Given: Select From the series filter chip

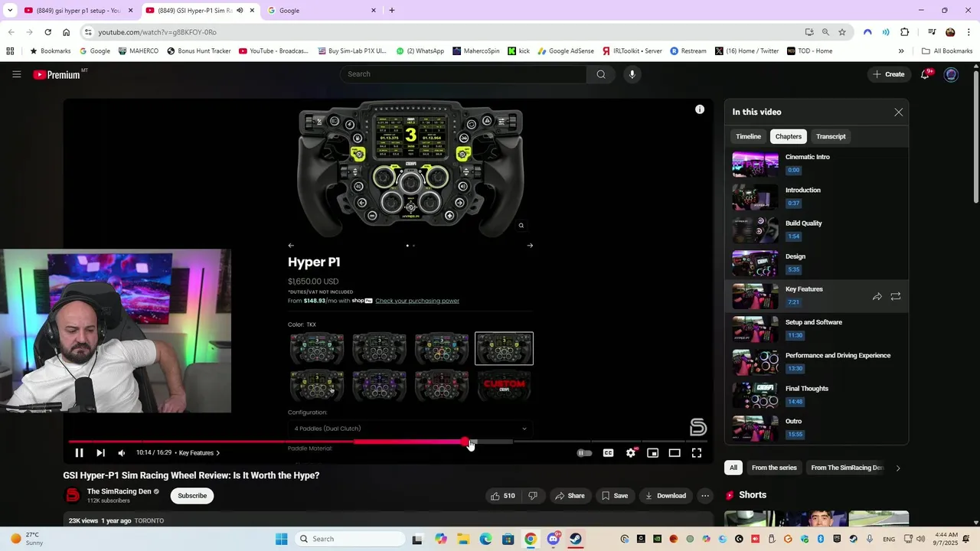Looking at the screenshot, I should tap(774, 468).
